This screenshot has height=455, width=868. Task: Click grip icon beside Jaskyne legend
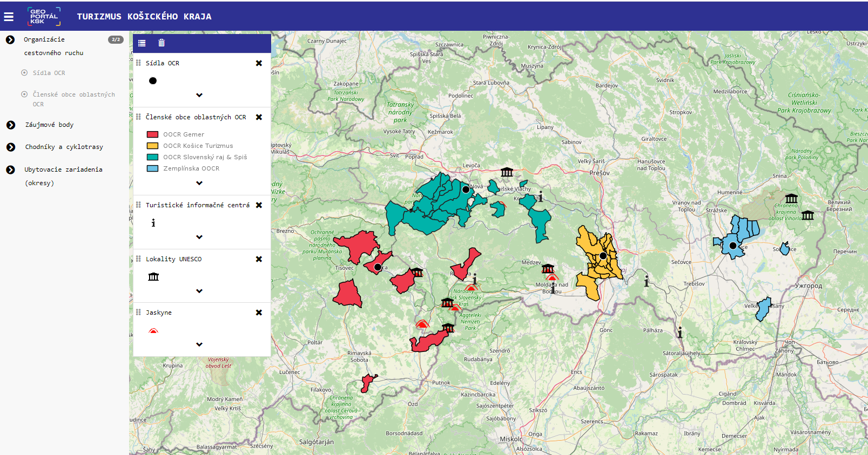click(138, 313)
